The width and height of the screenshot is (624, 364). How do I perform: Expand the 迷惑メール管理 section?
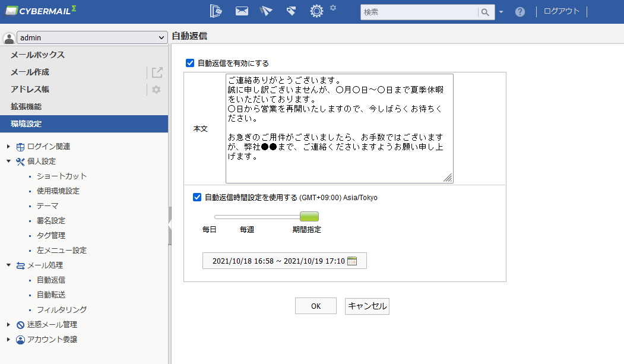8,325
